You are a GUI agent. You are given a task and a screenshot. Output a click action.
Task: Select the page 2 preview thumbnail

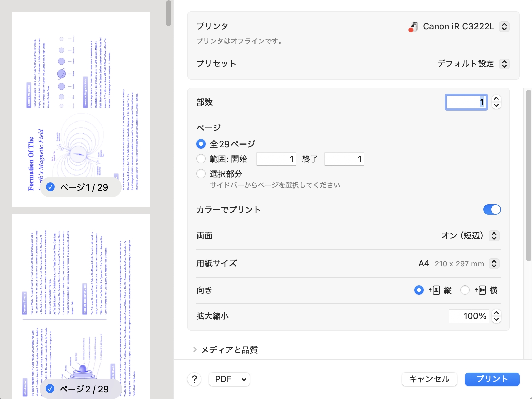click(x=81, y=306)
